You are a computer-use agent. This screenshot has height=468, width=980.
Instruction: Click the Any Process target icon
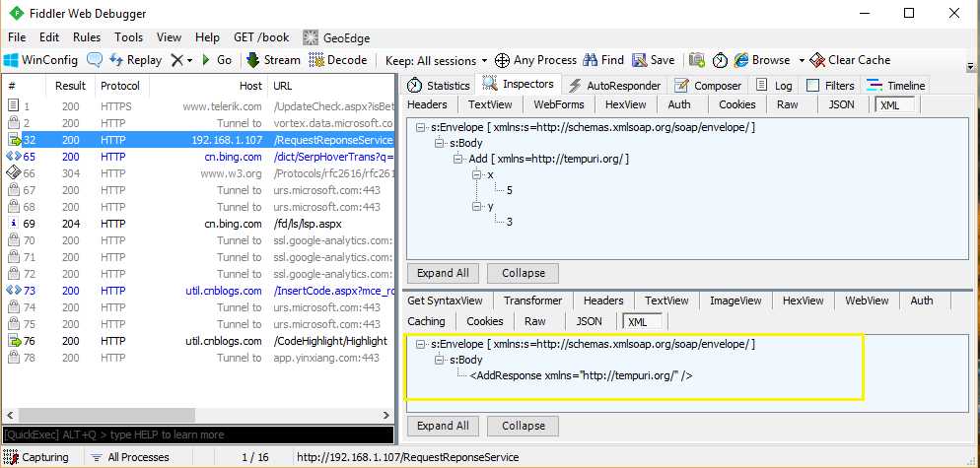[x=502, y=60]
